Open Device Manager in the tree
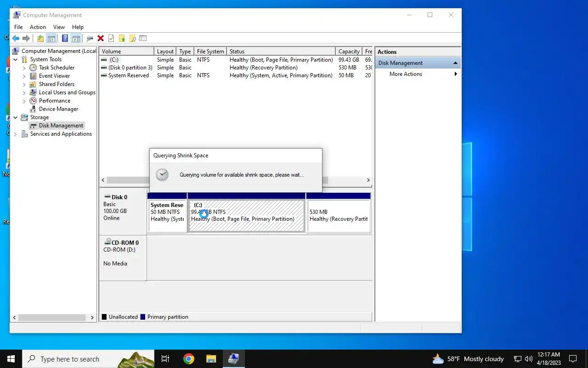 tap(58, 109)
